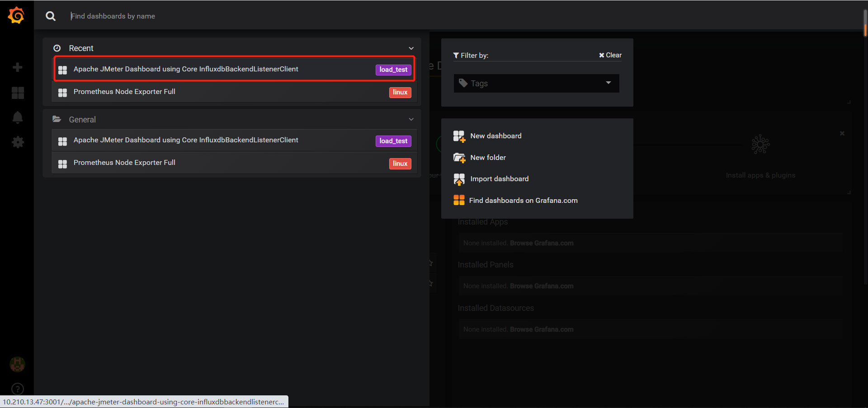Click the user avatar in the sidebar
The image size is (868, 408).
tap(17, 364)
